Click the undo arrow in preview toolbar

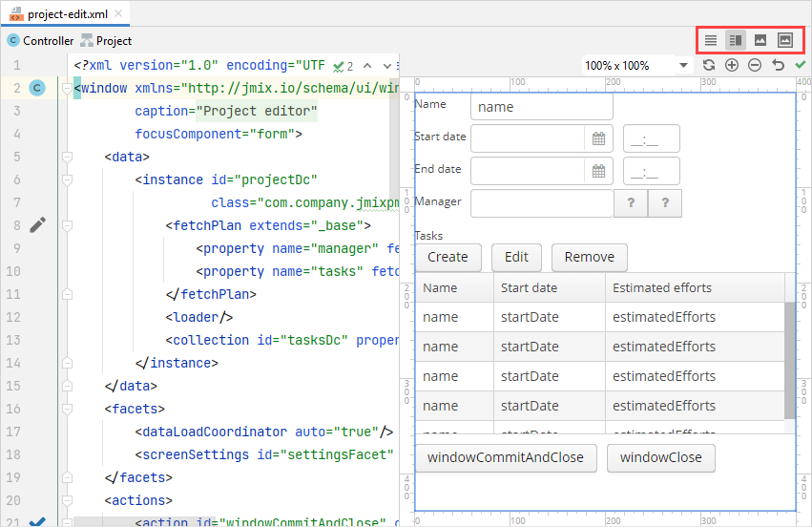778,65
